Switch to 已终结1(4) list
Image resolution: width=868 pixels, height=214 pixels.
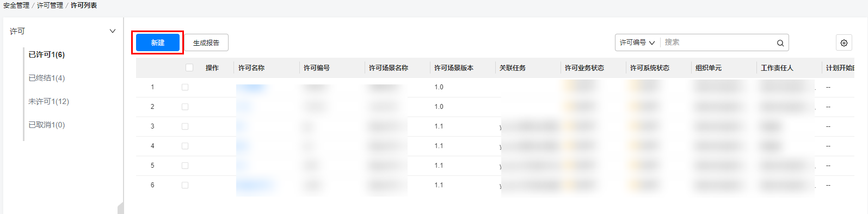point(47,78)
